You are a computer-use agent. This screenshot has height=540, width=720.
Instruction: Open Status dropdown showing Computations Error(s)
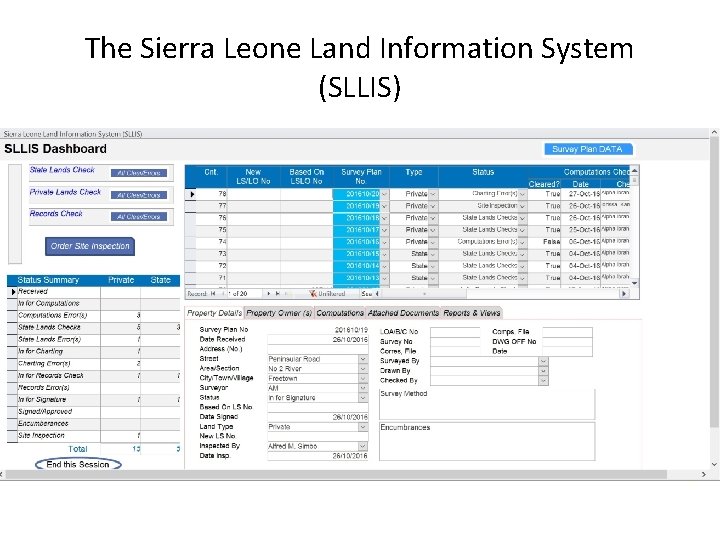click(522, 242)
